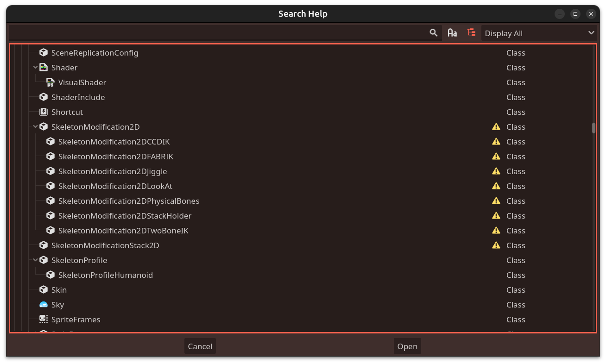Click the Shader script icon
Image resolution: width=606 pixels, height=364 pixels.
click(x=44, y=67)
